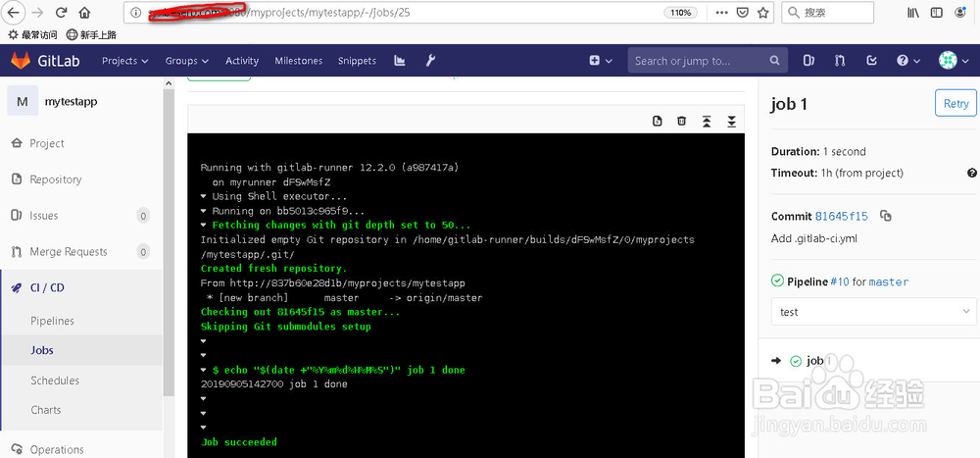980x458 pixels.
Task: Open the master branch link
Action: coord(889,282)
